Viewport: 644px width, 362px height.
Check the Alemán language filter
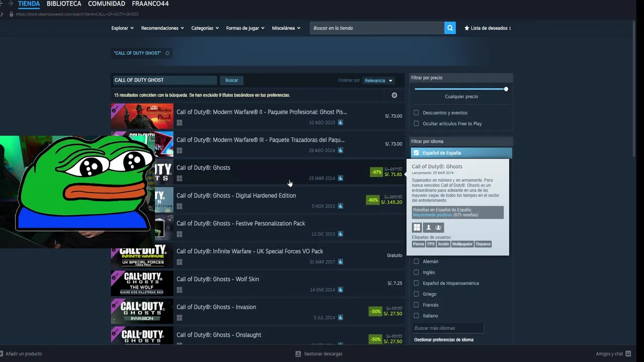coord(416,261)
